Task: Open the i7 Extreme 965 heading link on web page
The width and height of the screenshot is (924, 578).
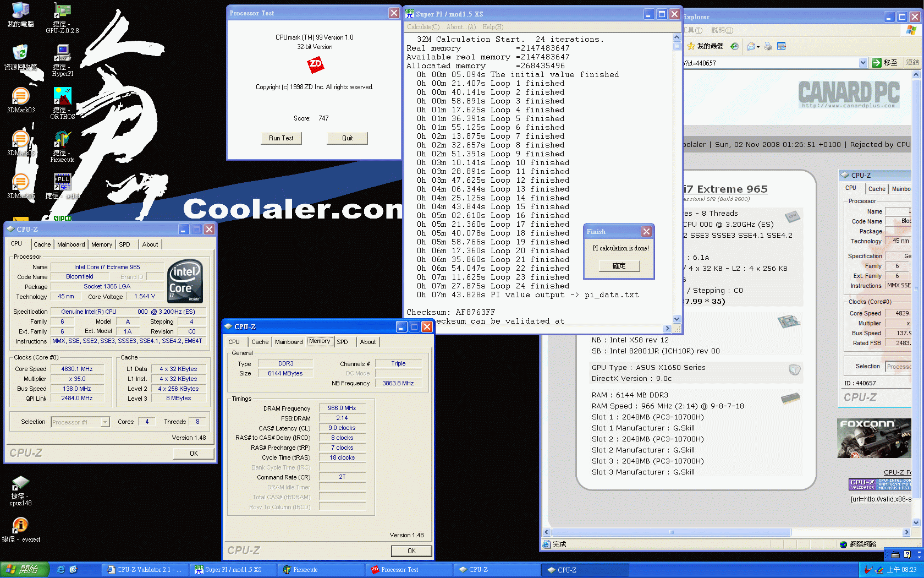Action: point(725,189)
